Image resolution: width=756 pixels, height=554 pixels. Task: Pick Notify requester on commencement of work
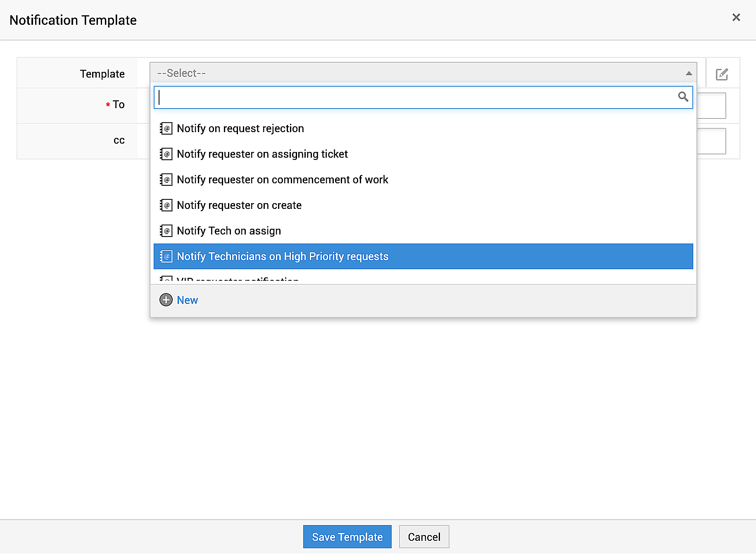(283, 180)
